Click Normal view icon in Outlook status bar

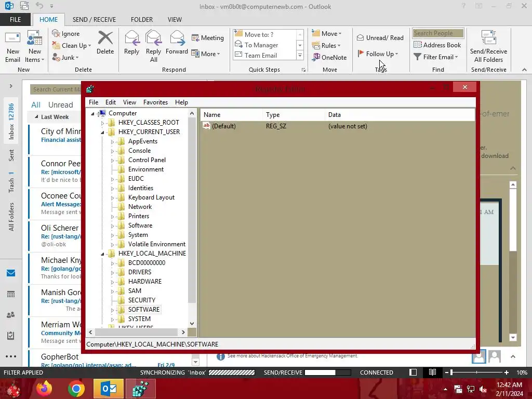point(413,372)
